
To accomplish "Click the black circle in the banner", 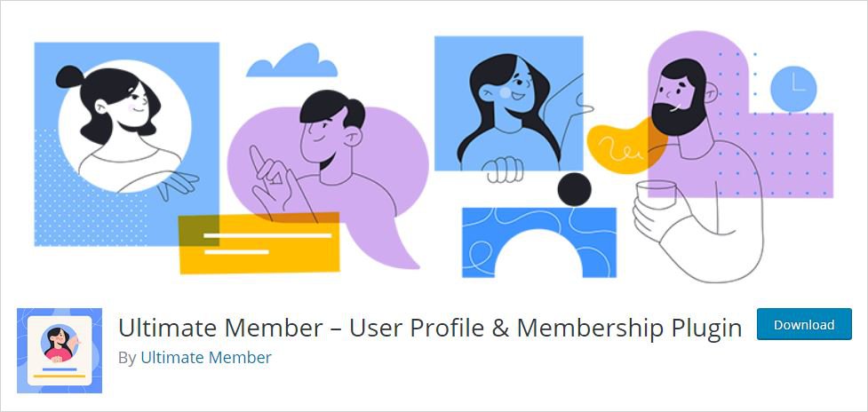I will (x=574, y=190).
